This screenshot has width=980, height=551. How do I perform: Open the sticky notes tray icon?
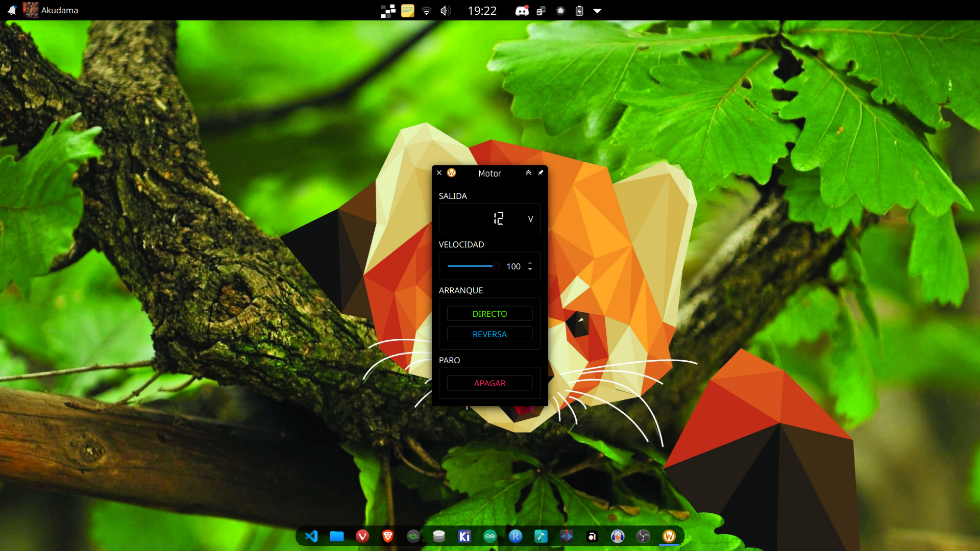pos(407,11)
